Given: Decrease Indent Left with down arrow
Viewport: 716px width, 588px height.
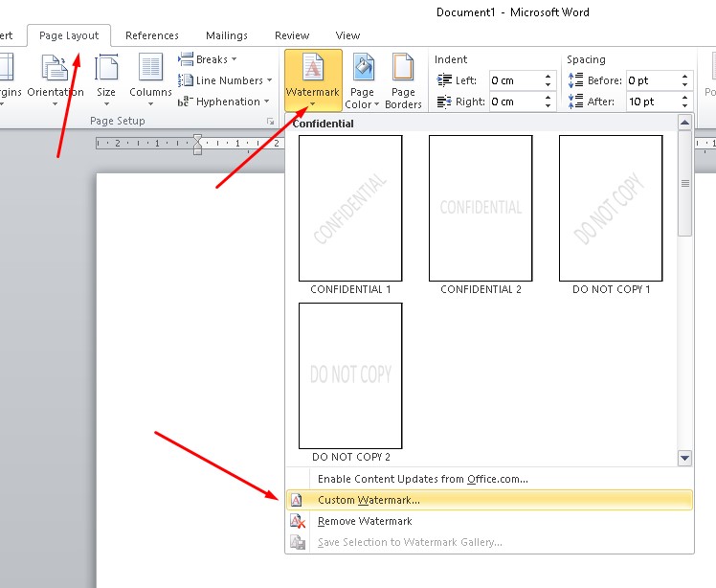Looking at the screenshot, I should (x=548, y=85).
